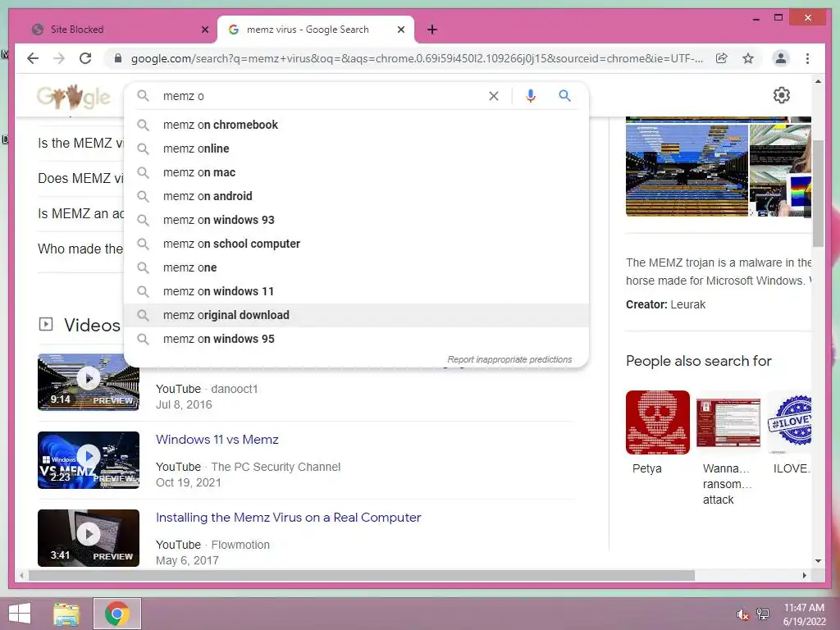
Task: Select suggestion memz on android
Action: pos(356,196)
